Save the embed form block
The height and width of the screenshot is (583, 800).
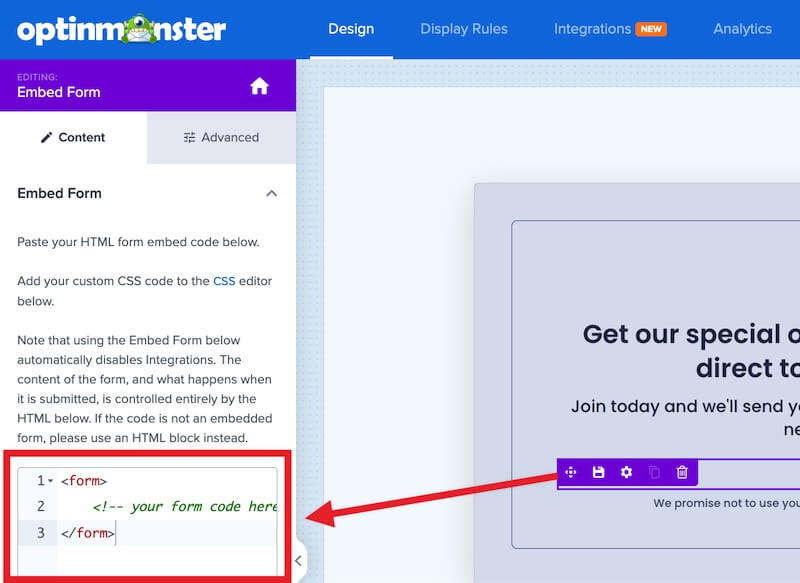pyautogui.click(x=598, y=472)
